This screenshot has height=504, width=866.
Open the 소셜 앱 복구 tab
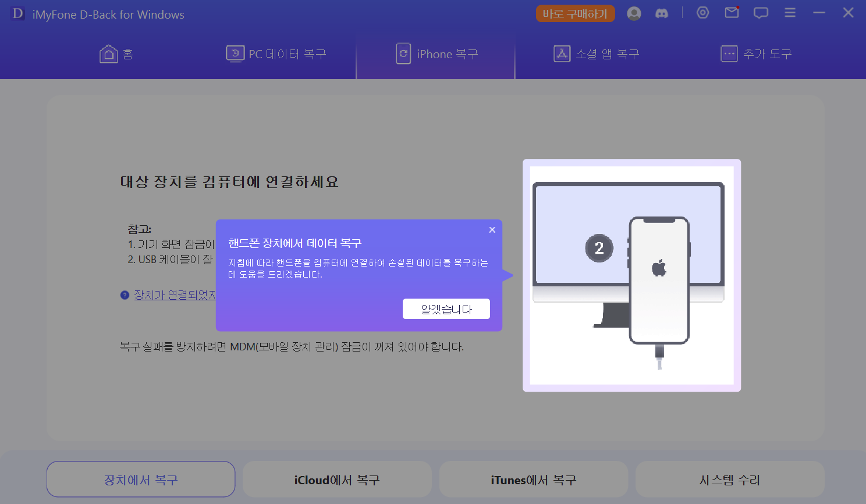(597, 54)
